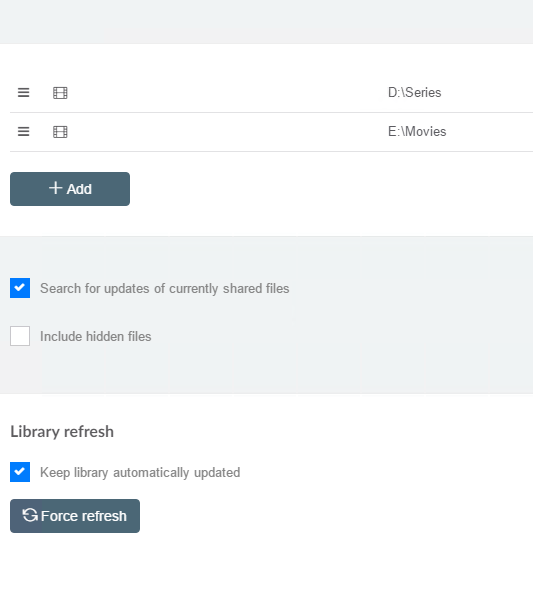Uncheck Keep library automatically updated
The height and width of the screenshot is (597, 533).
pos(20,472)
